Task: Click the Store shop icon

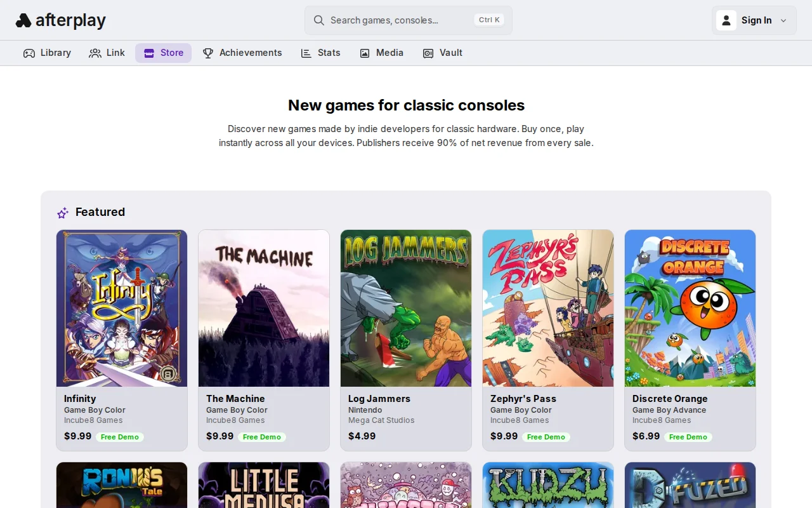Action: coord(149,53)
